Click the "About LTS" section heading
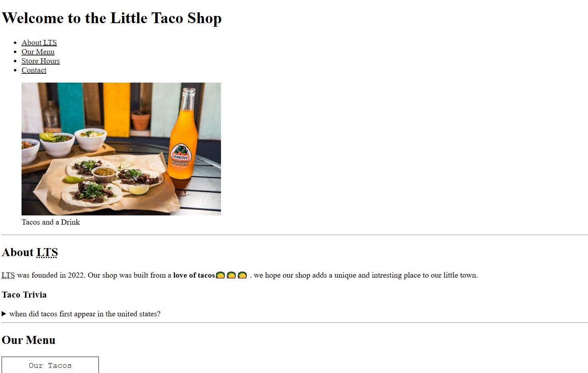This screenshot has width=588, height=373. coord(30,253)
